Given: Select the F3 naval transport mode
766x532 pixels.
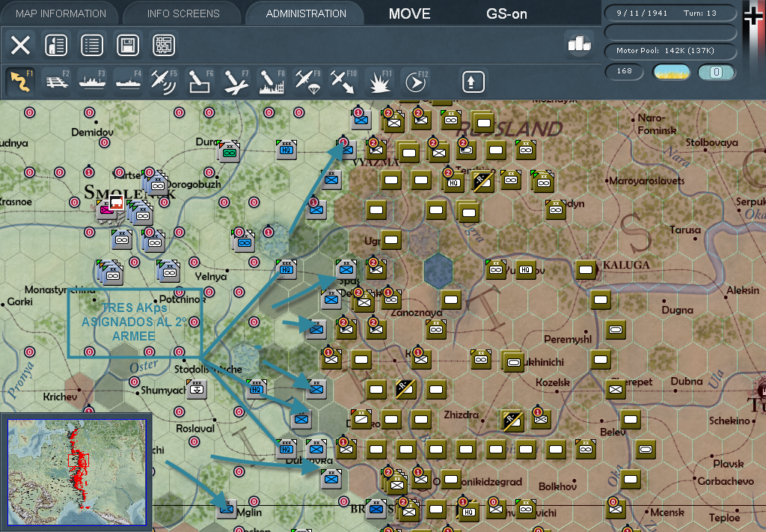Looking at the screenshot, I should click(x=92, y=81).
